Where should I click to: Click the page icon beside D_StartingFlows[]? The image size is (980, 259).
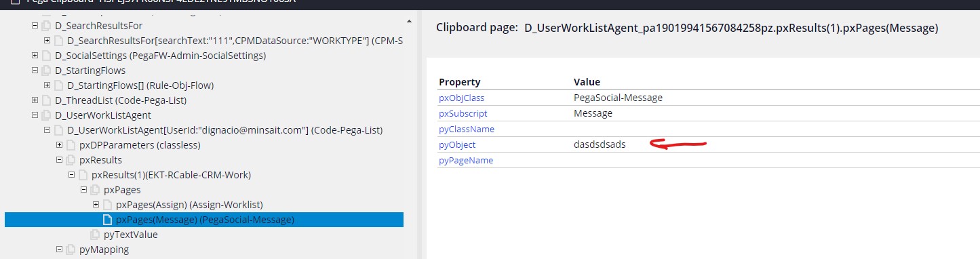(58, 85)
